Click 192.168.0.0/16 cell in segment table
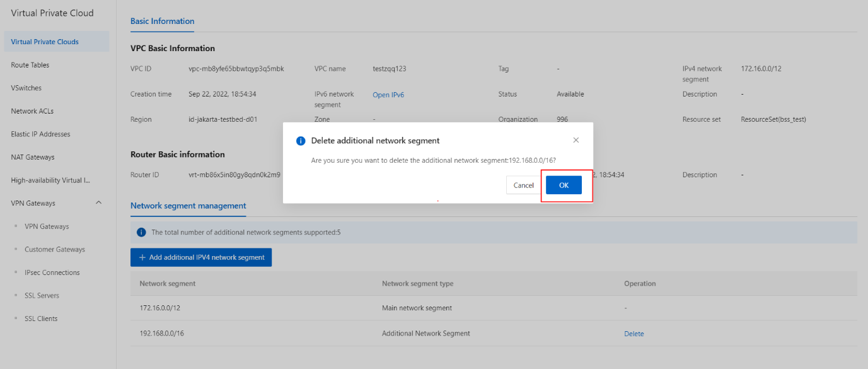Viewport: 868px width, 369px height. pos(162,333)
